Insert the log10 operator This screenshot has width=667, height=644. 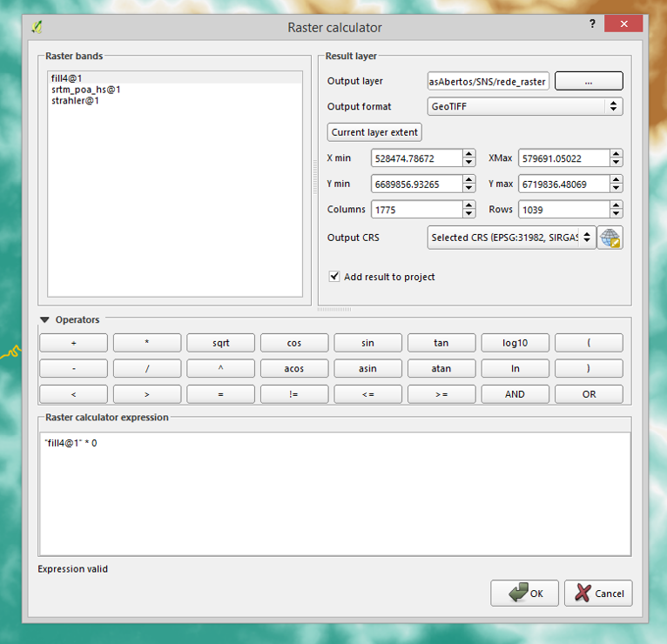[x=515, y=343]
